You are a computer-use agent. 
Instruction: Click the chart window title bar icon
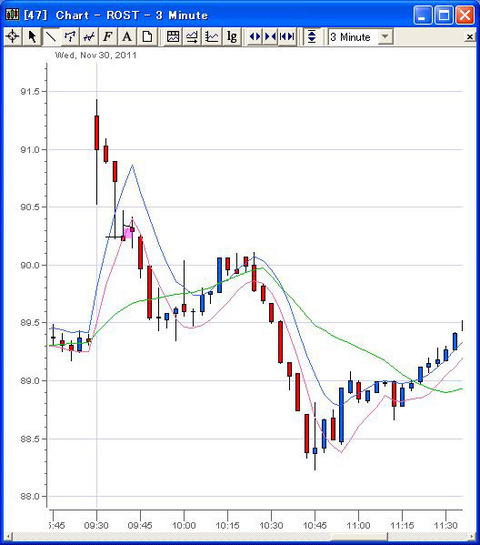tap(12, 15)
